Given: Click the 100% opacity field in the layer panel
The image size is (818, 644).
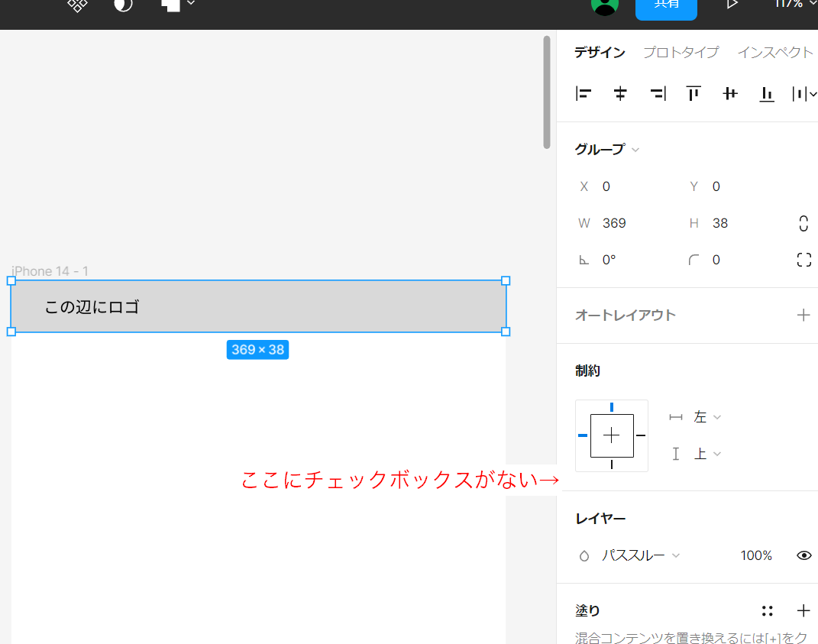Looking at the screenshot, I should (x=755, y=555).
